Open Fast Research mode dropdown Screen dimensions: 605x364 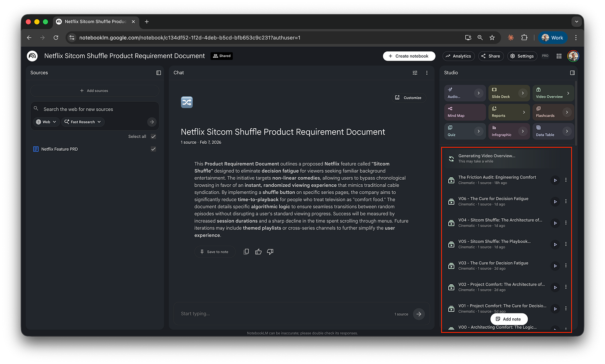point(83,122)
